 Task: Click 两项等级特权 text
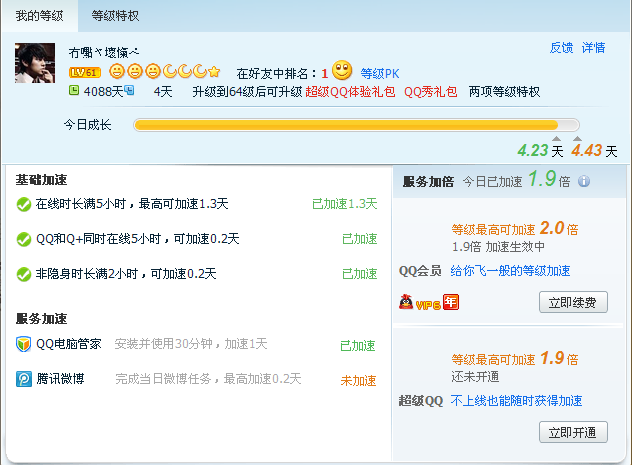504,92
